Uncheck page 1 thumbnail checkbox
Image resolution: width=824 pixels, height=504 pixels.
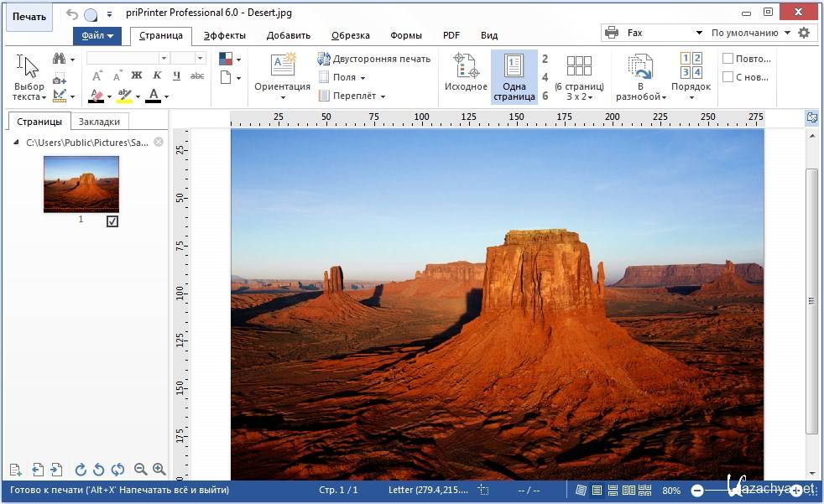tap(112, 221)
